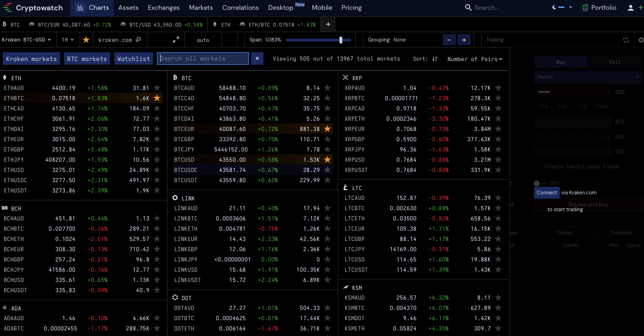Adjust the Span slider handle
The height and width of the screenshot is (336, 644).
(341, 40)
